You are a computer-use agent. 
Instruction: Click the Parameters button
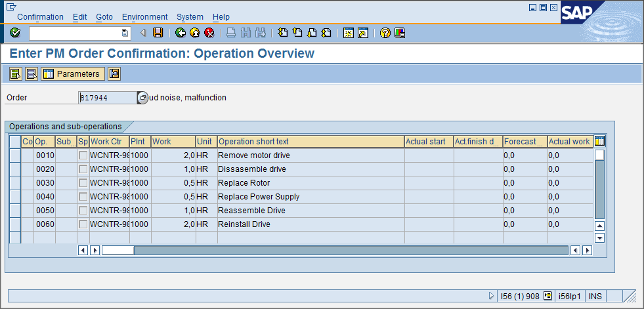click(x=73, y=74)
